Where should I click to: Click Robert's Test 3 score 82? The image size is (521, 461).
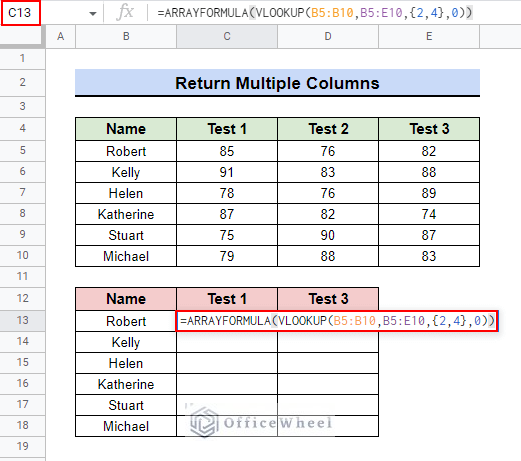429,151
